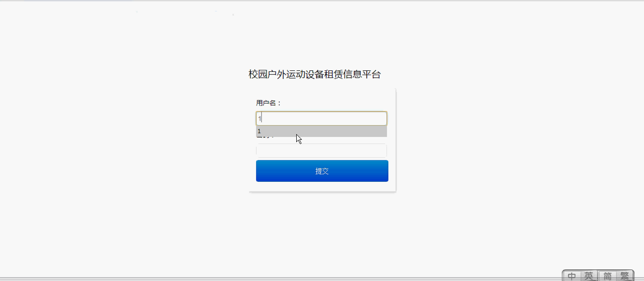Click the login card's empty space below 提交
The height and width of the screenshot is (281, 644).
coord(322,186)
